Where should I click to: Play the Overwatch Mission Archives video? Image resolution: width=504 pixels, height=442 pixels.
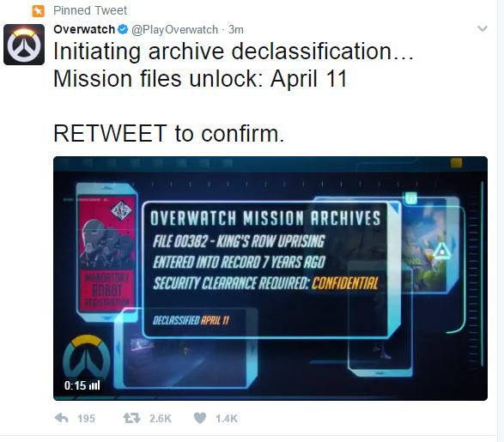pyautogui.click(x=270, y=278)
